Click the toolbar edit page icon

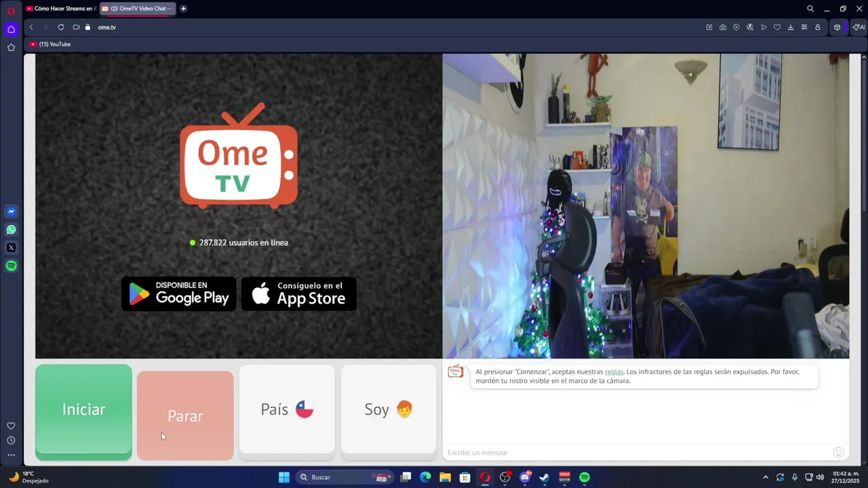coord(709,27)
